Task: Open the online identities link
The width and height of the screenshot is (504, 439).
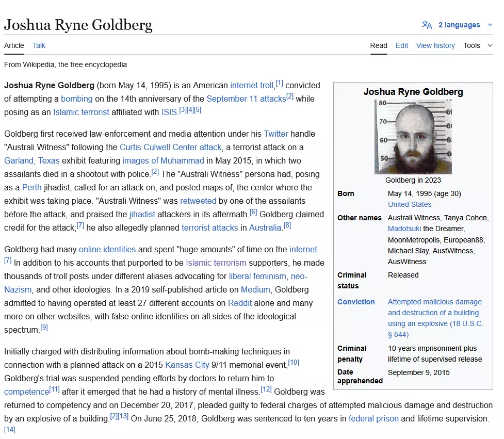Action: click(x=107, y=249)
